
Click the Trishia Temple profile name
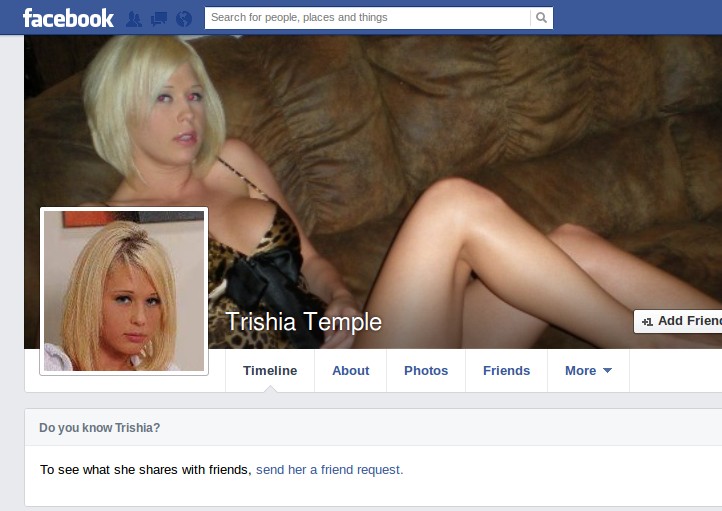303,321
